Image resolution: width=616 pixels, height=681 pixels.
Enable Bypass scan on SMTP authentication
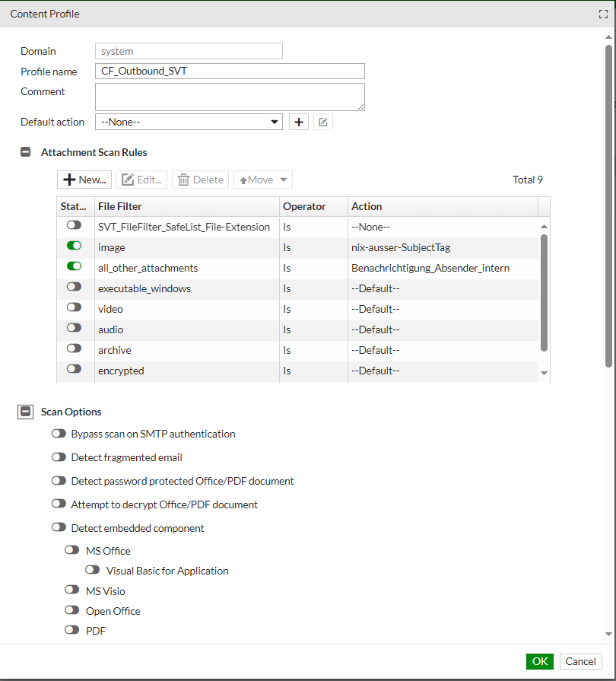tap(59, 434)
